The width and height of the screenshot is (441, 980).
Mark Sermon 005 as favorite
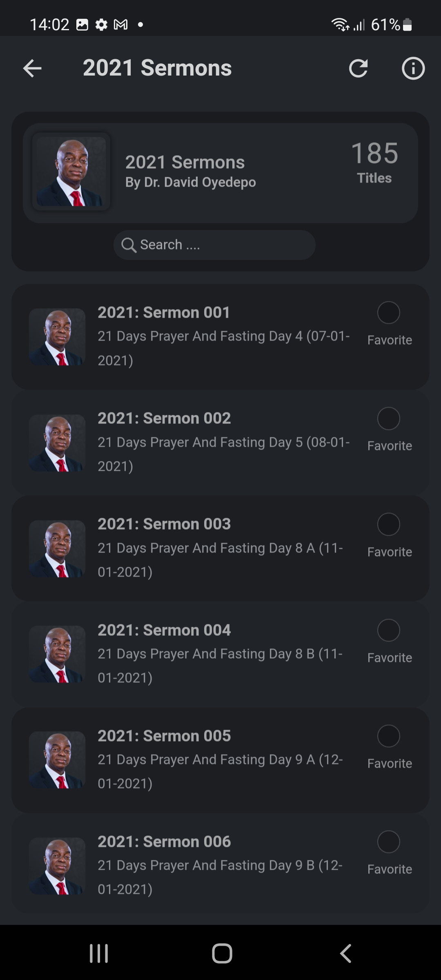(x=388, y=736)
